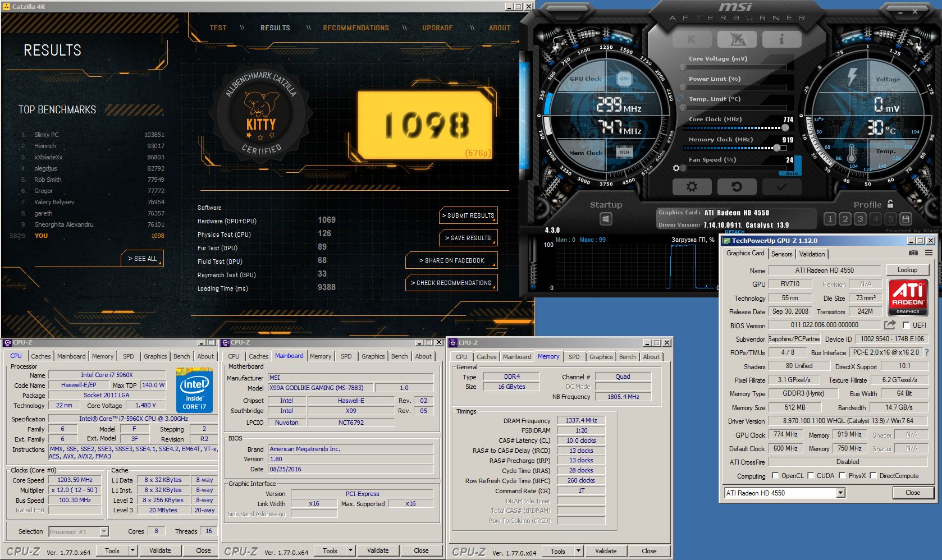Click the 1098 score box in Catzilla
The width and height of the screenshot is (942, 560).
[426, 125]
